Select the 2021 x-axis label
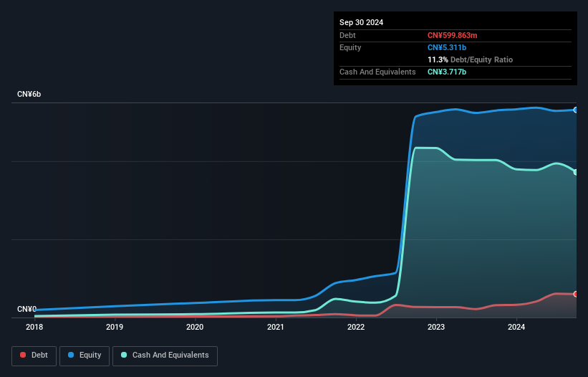The width and height of the screenshot is (588, 377). [x=276, y=327]
